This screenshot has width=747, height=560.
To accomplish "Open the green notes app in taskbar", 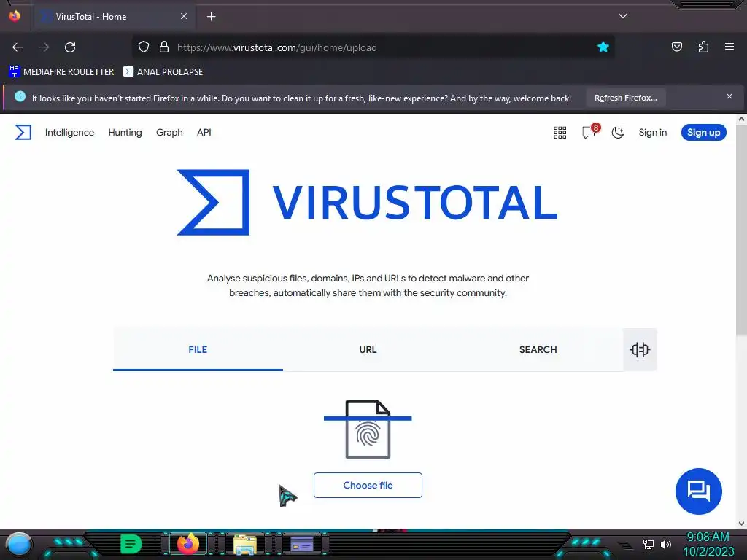I will (131, 544).
